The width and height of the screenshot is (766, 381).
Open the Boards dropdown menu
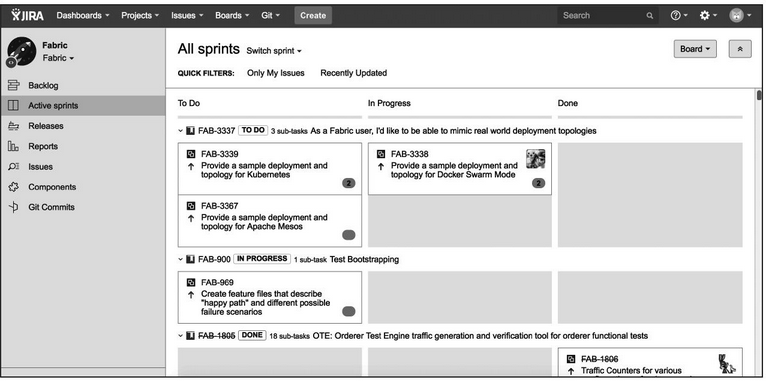[232, 15]
